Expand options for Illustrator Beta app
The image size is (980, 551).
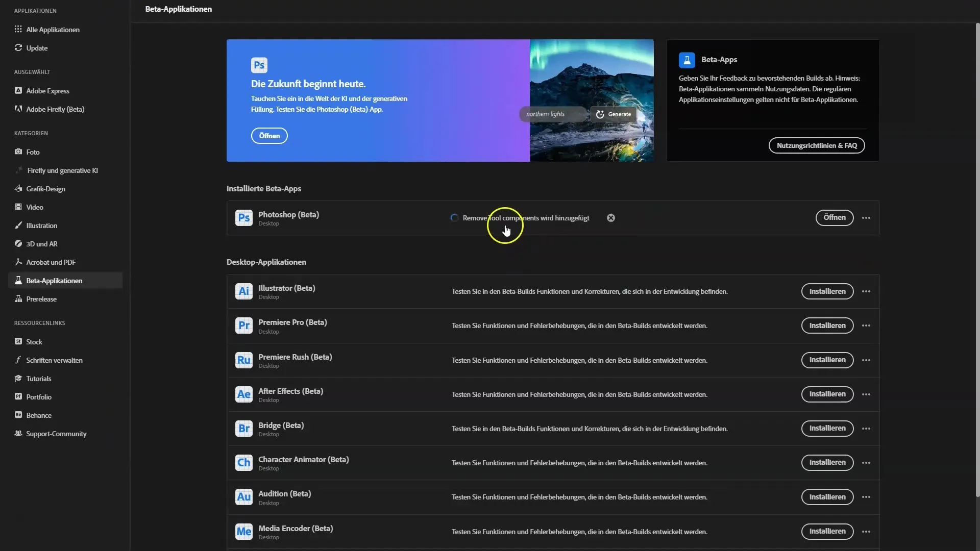tap(868, 291)
